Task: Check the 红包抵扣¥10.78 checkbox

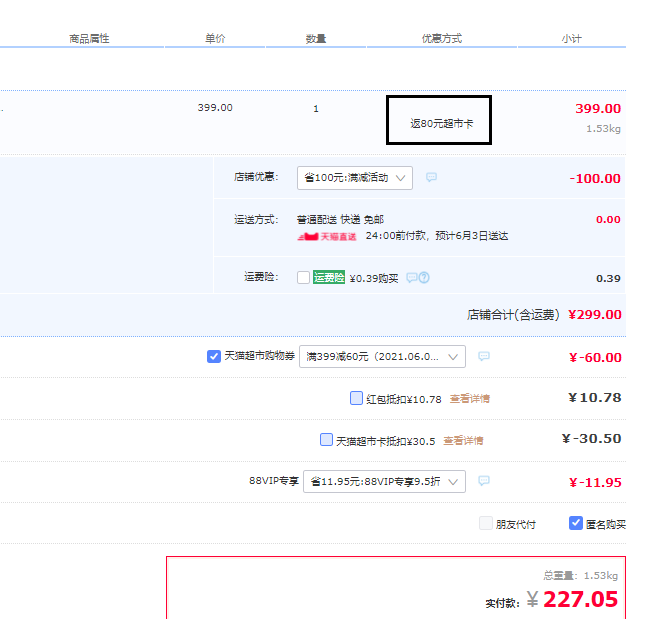Action: (356, 398)
